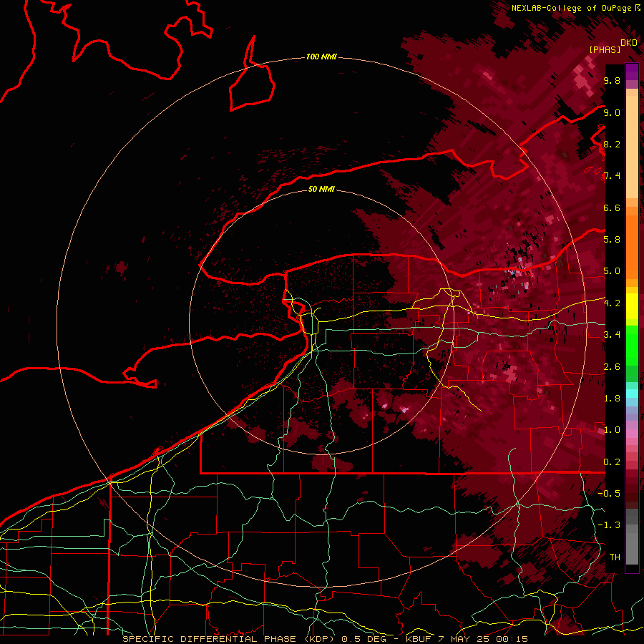This screenshot has height=644, width=644.
Task: Click the '-0.5' value on the scale
Action: click(609, 494)
